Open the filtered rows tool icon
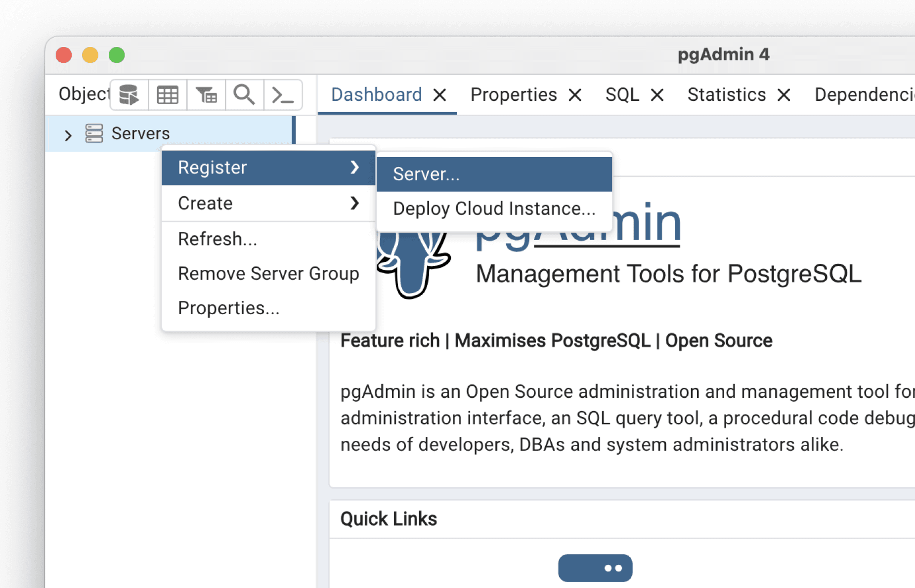The image size is (915, 588). point(207,94)
